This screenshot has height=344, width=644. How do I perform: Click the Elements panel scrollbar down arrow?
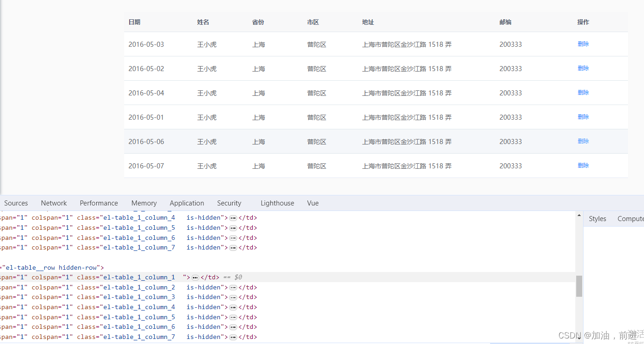coord(579,338)
